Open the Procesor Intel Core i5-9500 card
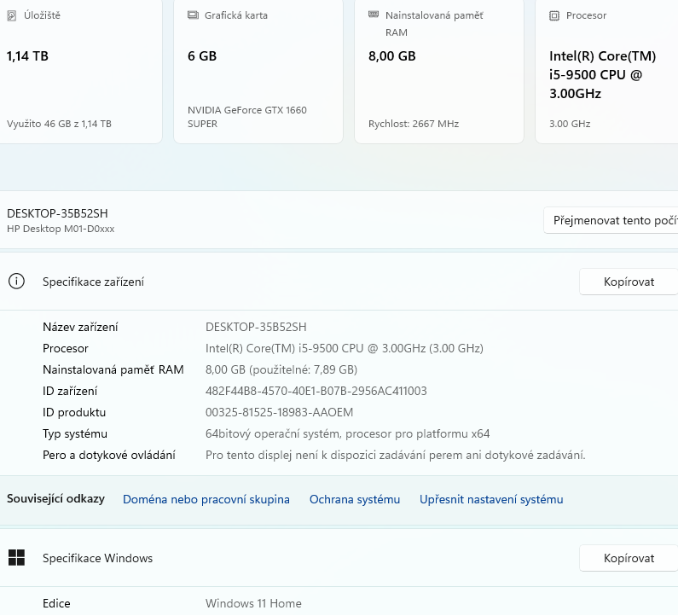This screenshot has height=616, width=678. [606, 72]
